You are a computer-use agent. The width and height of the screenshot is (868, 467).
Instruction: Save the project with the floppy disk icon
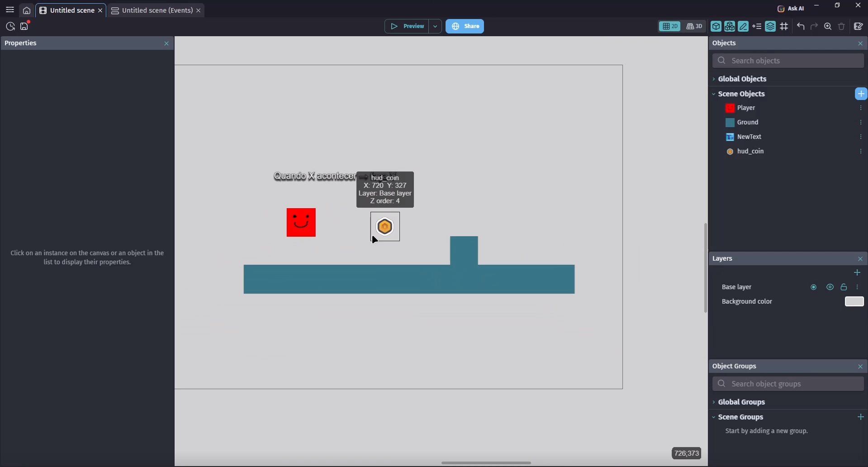25,27
